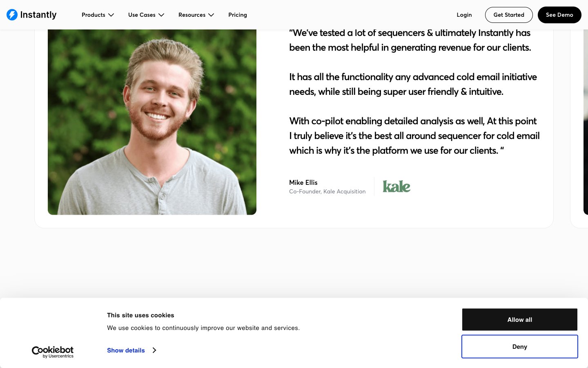
Task: Open the Show details cookie link
Action: (126, 350)
